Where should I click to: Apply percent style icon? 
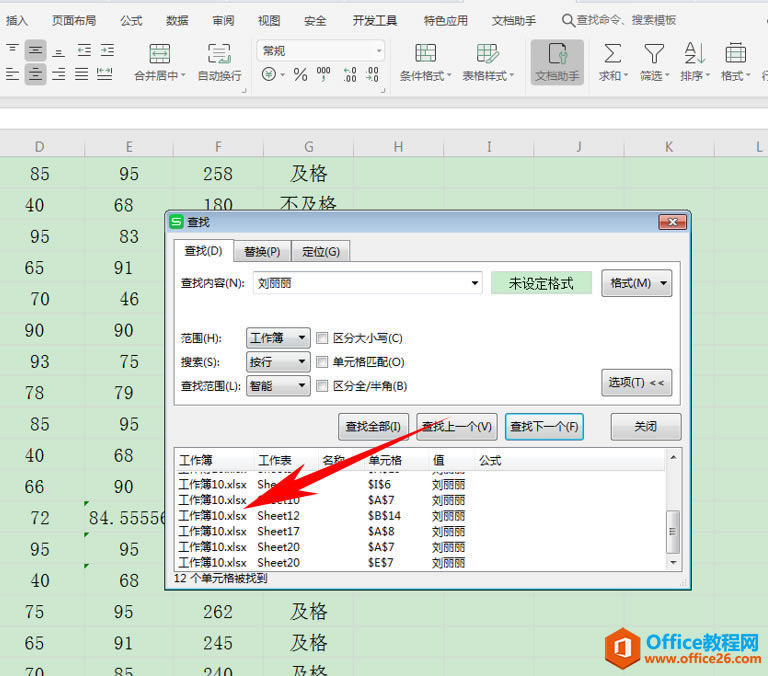pos(300,74)
